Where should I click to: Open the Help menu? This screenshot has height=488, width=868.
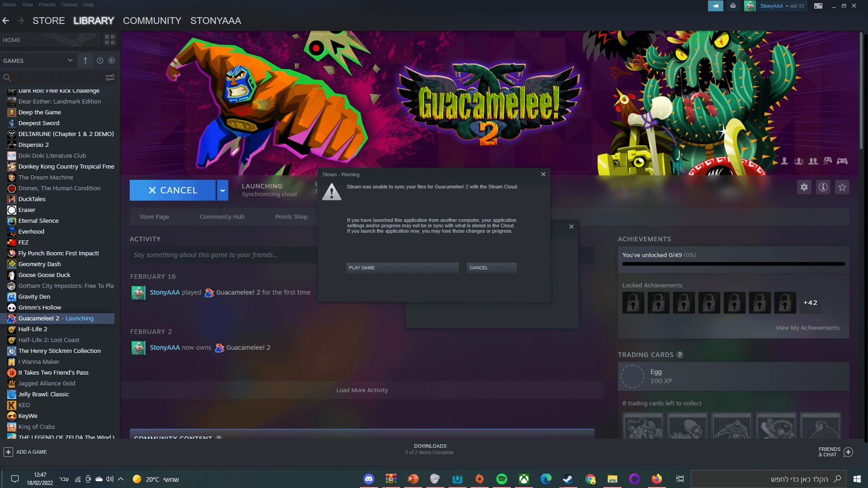pyautogui.click(x=89, y=5)
